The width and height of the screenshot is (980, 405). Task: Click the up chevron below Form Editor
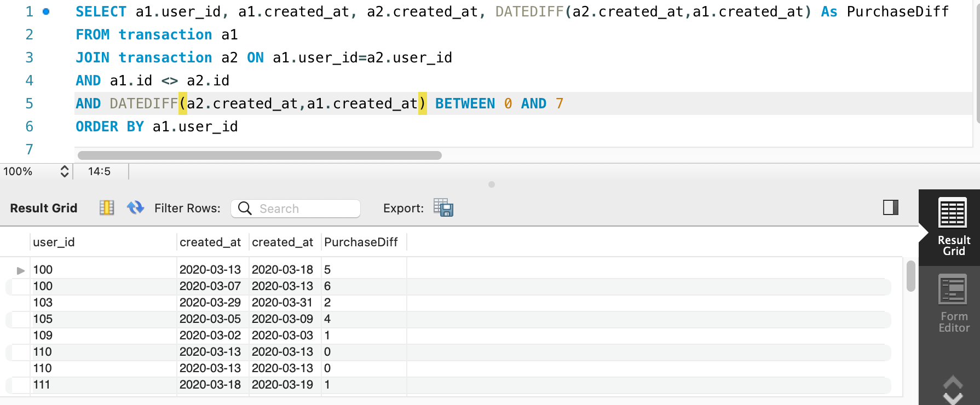[x=953, y=381]
